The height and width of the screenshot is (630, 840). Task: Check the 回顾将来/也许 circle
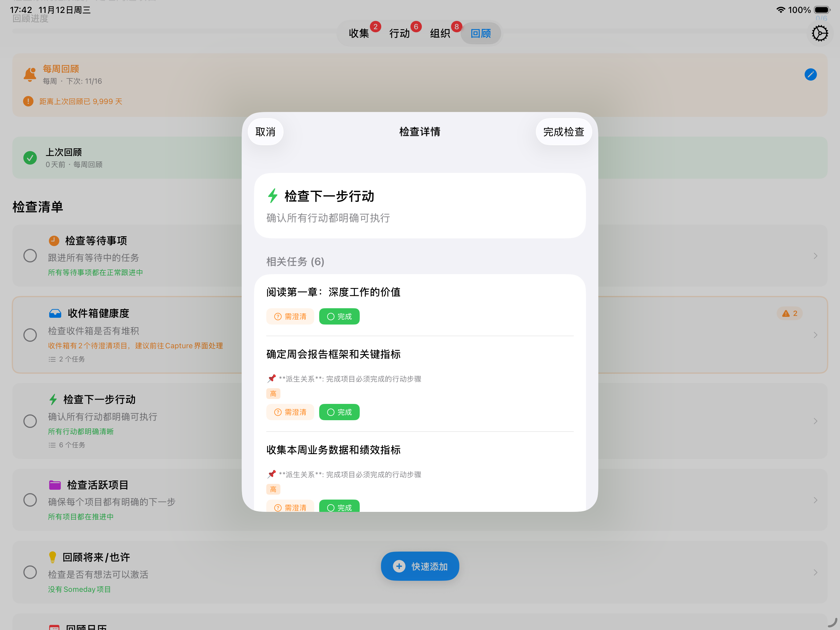click(x=30, y=572)
